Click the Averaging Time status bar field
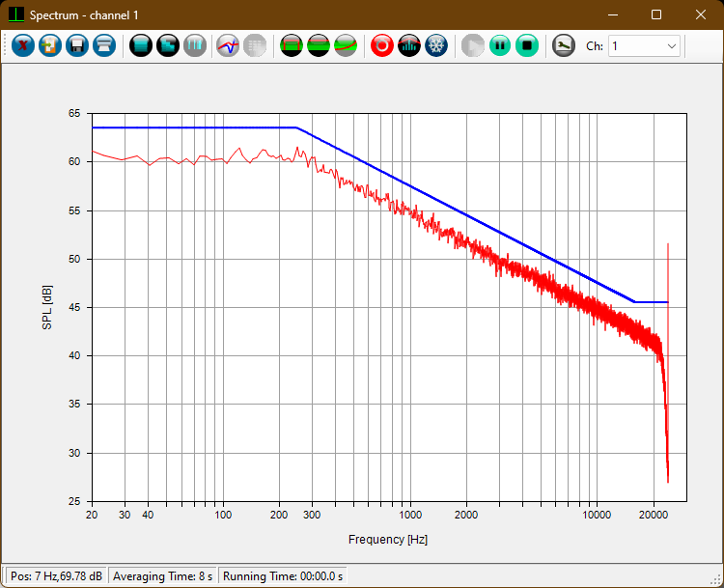 coord(162,576)
